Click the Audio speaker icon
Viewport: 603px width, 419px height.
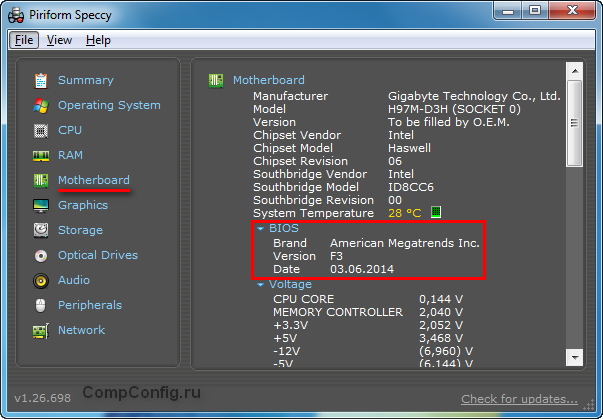41,281
